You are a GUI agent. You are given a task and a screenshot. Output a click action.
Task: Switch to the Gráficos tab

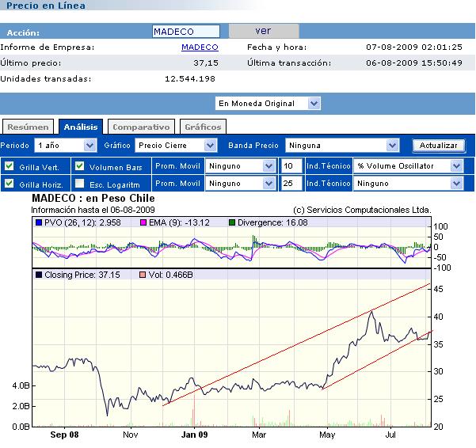(203, 127)
